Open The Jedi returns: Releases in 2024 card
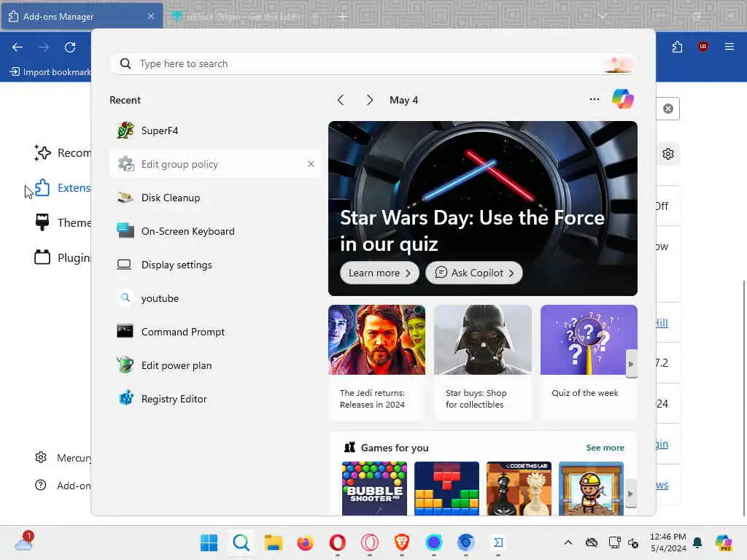 pos(376,363)
